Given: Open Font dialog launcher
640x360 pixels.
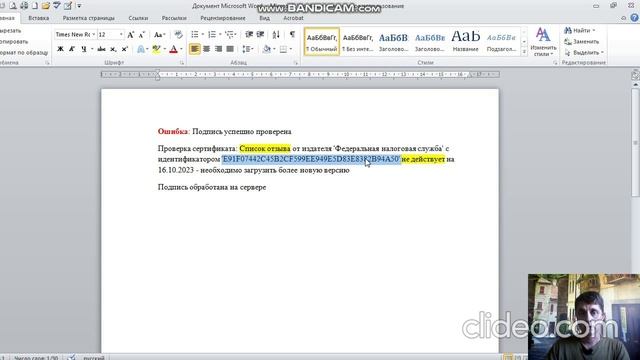Looking at the screenshot, I should click(x=182, y=63).
